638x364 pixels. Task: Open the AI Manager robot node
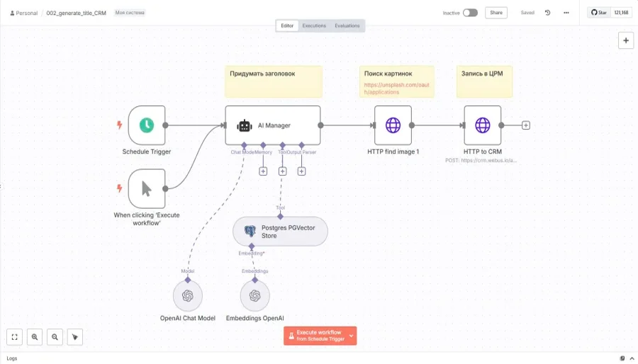(273, 125)
